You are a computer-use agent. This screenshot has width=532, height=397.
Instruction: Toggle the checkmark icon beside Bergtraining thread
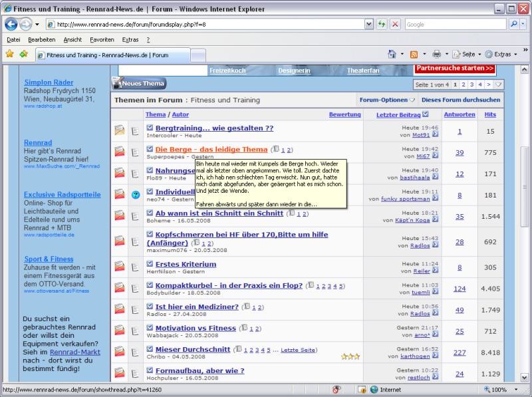[150, 127]
